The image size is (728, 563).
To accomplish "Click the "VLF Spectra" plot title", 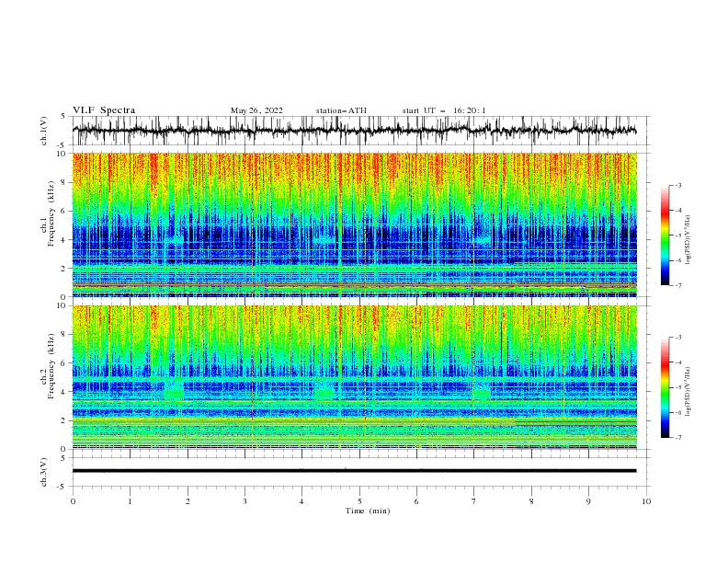I will (104, 110).
